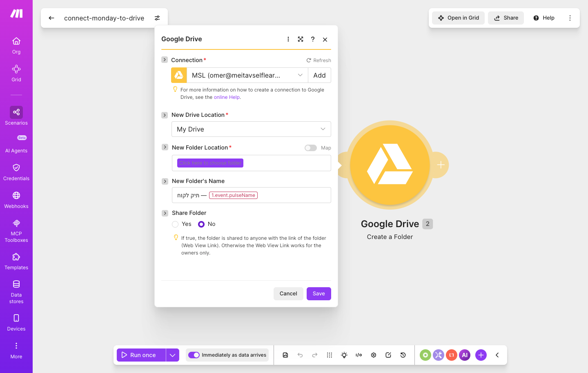The width and height of the screenshot is (588, 373).
Task: Expand the New Folder's Name options
Action: click(165, 181)
